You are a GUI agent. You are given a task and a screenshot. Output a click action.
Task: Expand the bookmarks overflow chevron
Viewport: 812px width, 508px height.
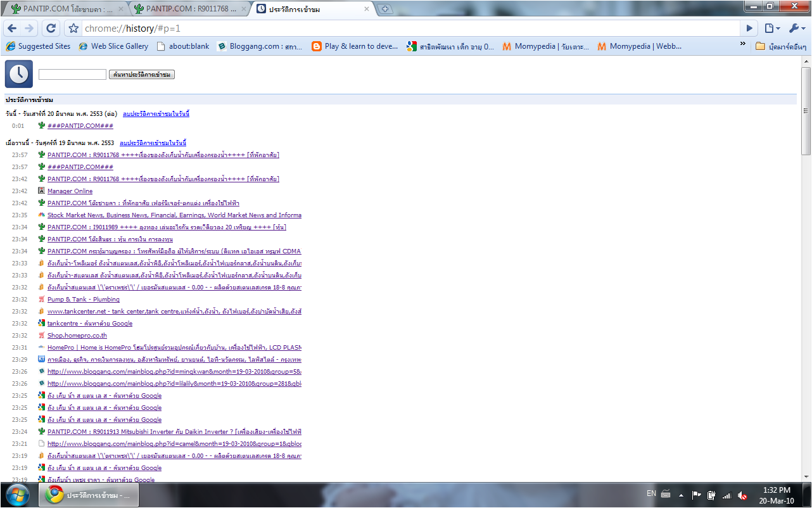click(743, 45)
